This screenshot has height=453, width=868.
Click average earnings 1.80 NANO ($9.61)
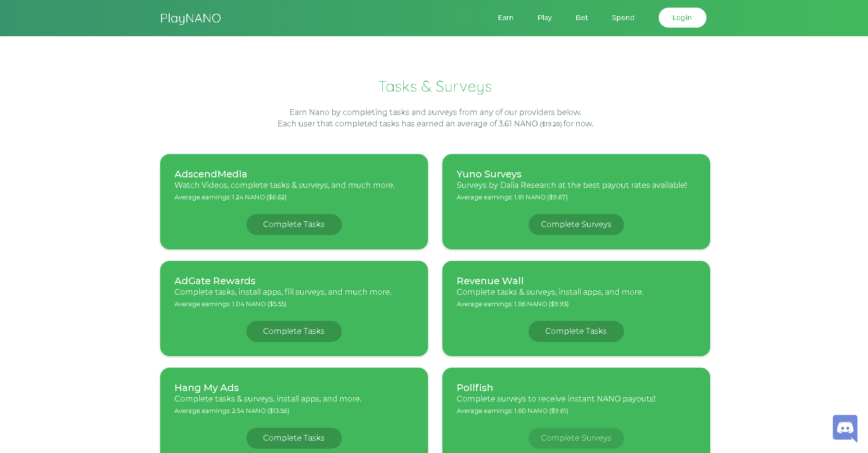click(512, 411)
